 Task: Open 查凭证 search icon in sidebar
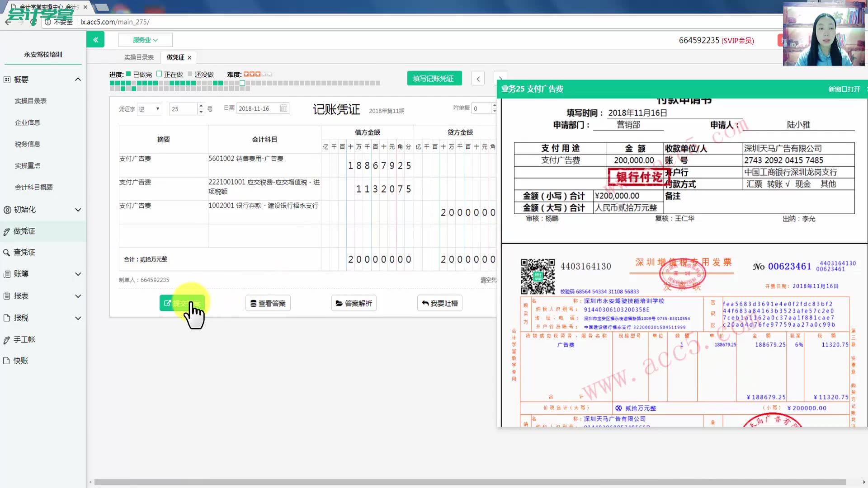[7, 253]
